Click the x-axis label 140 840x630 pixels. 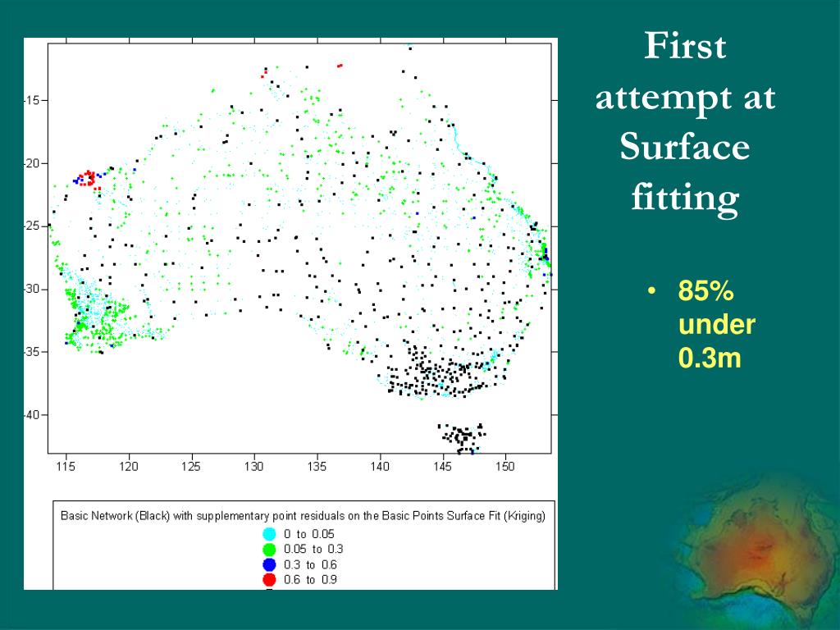pyautogui.click(x=380, y=466)
